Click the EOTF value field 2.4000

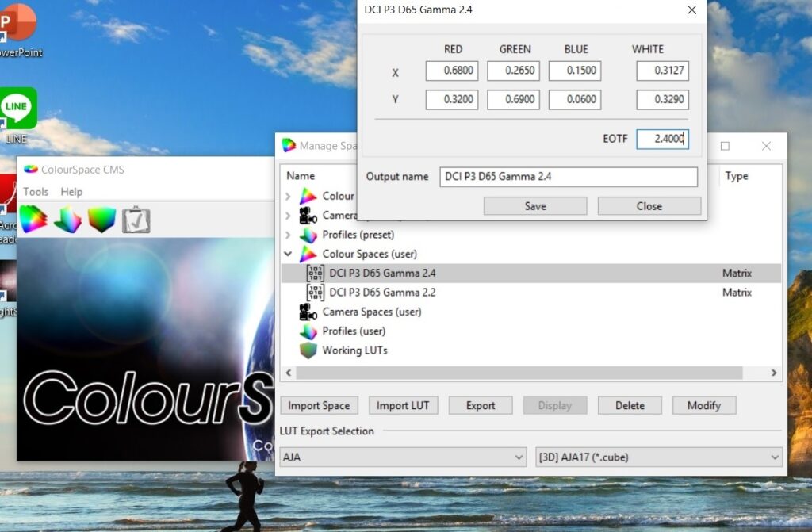[663, 139]
